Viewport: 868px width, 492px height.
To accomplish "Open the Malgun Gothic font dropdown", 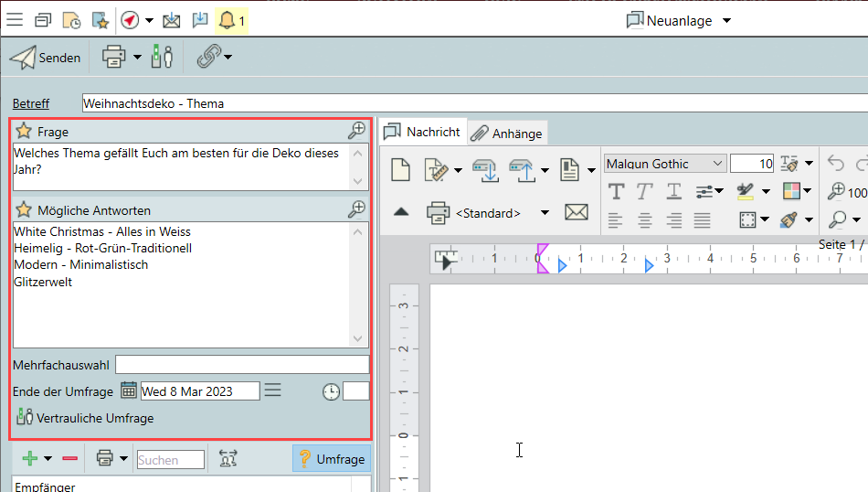I will click(717, 164).
